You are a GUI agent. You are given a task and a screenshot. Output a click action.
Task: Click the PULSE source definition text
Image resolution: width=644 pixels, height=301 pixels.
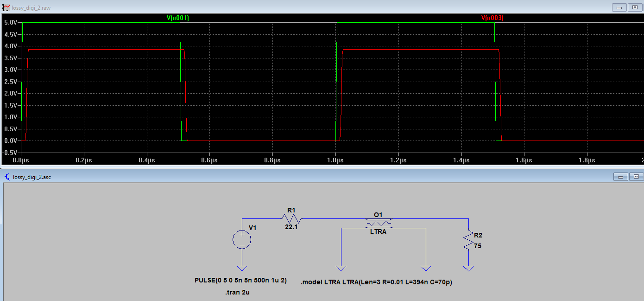[x=241, y=280]
